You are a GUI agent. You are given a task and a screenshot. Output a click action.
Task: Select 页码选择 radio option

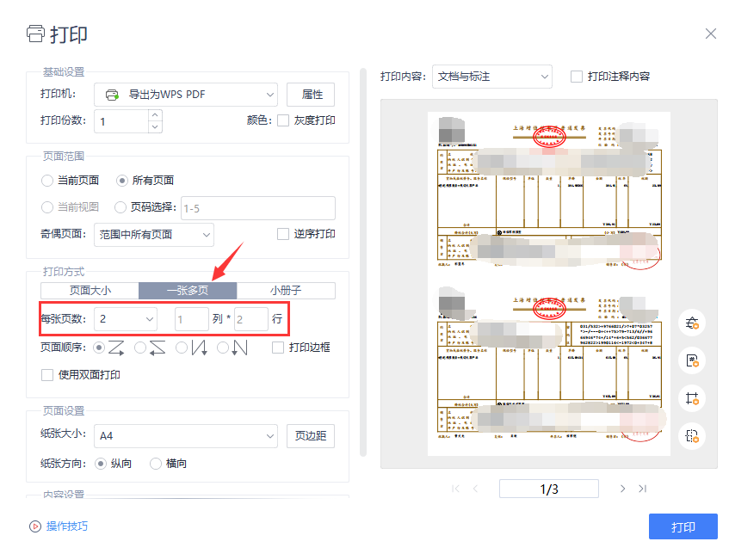pyautogui.click(x=120, y=207)
